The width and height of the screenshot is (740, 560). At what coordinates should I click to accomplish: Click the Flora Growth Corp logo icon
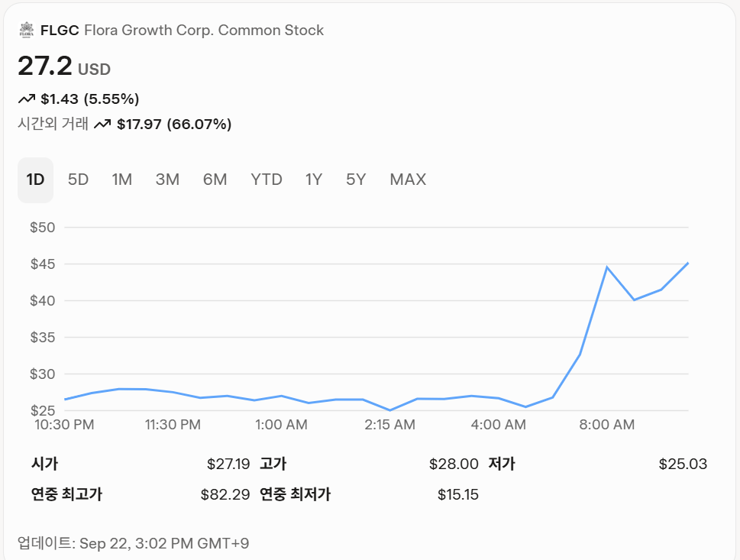pyautogui.click(x=27, y=30)
